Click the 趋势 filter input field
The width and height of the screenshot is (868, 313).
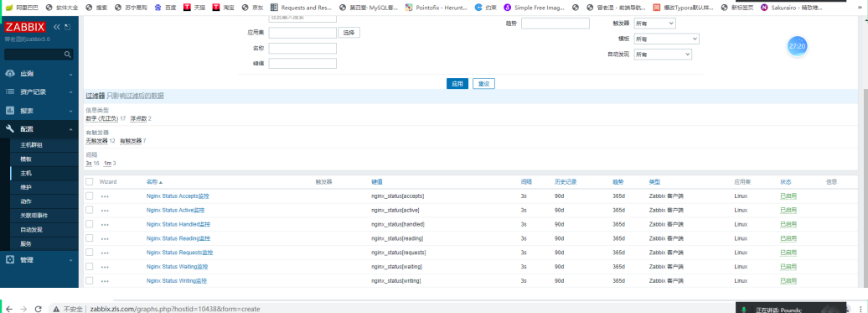click(x=555, y=23)
